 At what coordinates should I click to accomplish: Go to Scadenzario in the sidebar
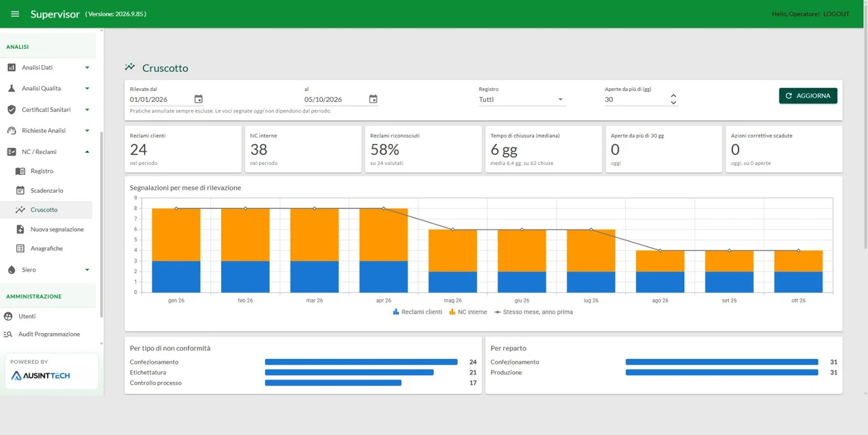(47, 191)
